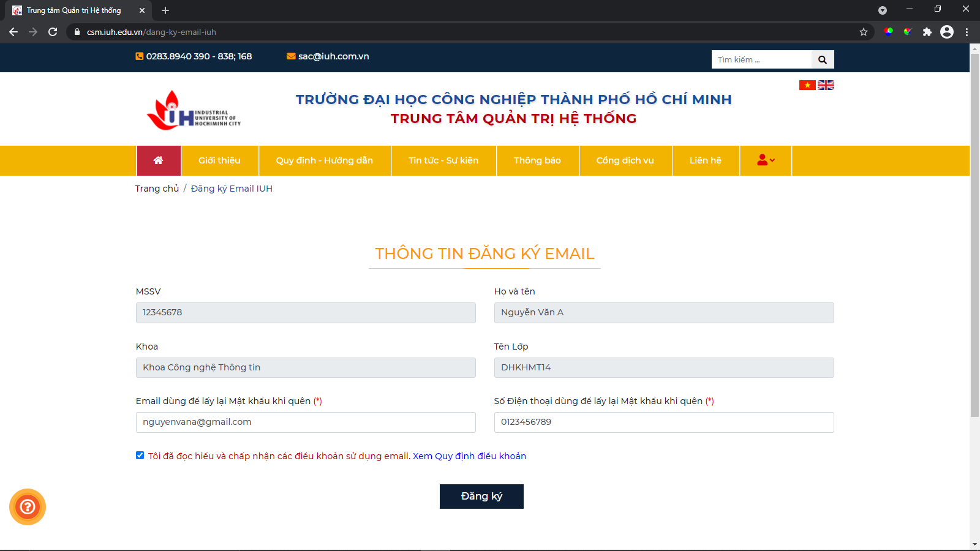Click the "Đăng ký" submit button

pyautogui.click(x=481, y=496)
